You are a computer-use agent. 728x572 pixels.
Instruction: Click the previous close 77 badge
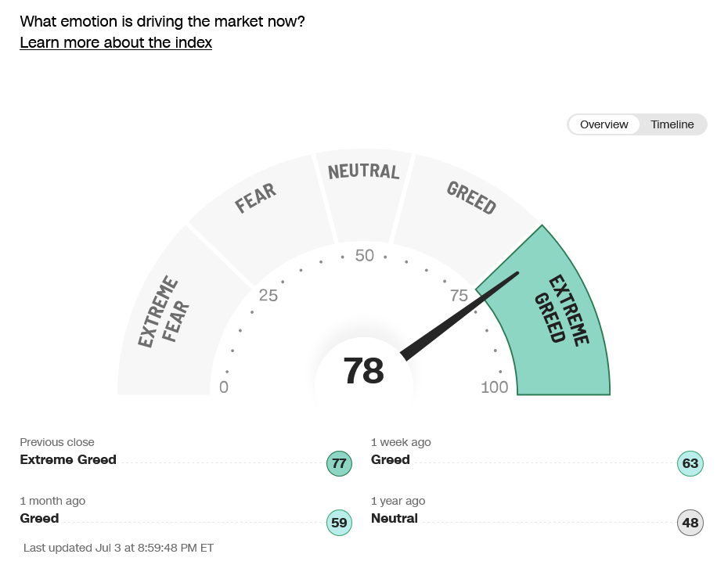pos(339,463)
